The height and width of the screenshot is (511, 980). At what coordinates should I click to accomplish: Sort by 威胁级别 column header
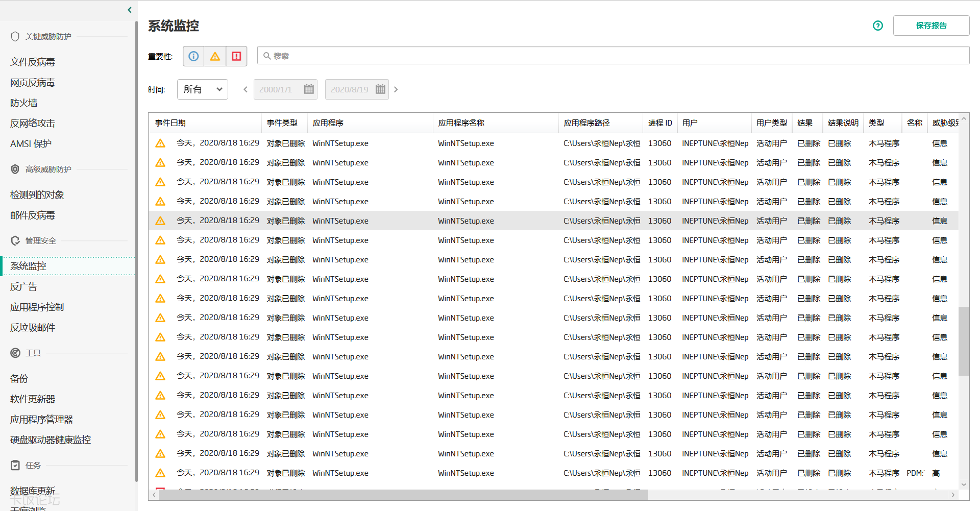(944, 123)
